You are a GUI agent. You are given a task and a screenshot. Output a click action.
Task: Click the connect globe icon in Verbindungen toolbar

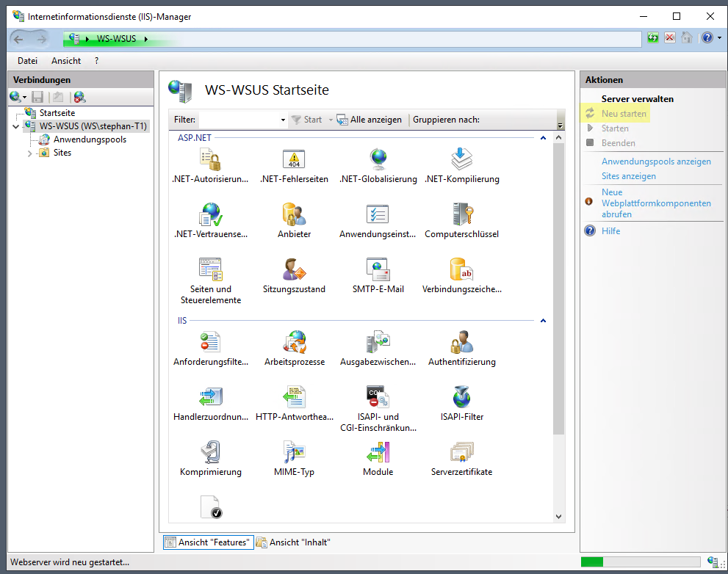click(x=15, y=97)
